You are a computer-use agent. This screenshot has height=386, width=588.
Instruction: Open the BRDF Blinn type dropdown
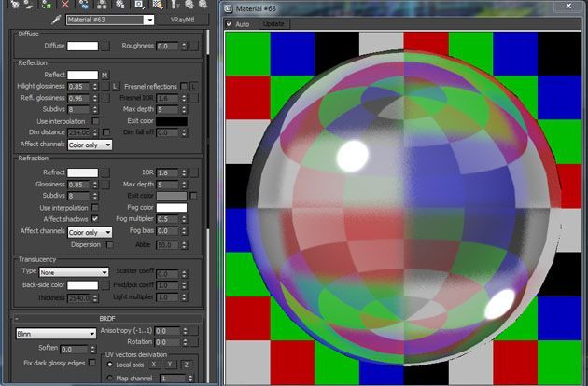(56, 334)
